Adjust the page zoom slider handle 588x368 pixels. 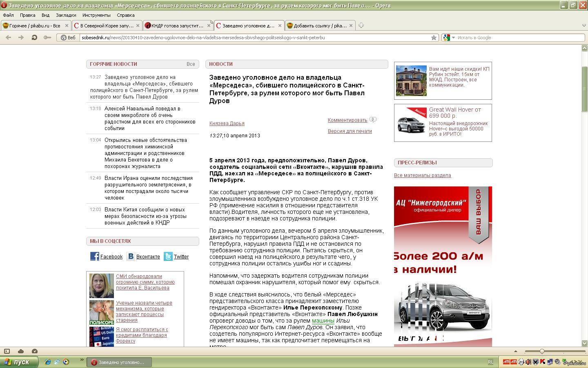(542, 351)
